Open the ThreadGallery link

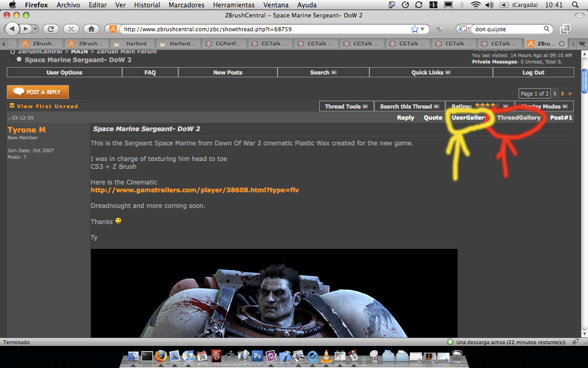519,118
